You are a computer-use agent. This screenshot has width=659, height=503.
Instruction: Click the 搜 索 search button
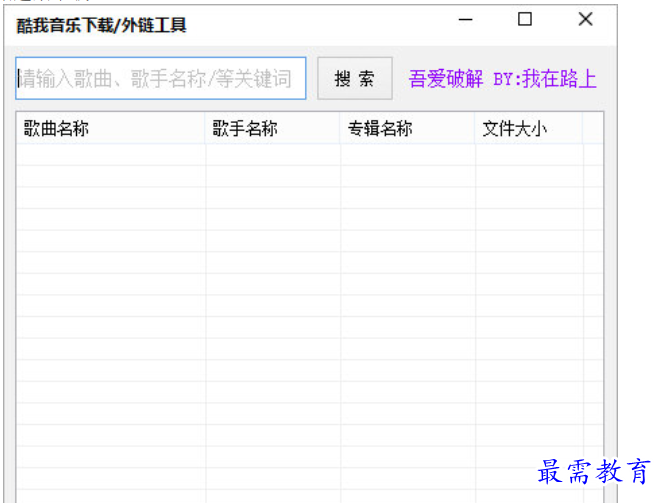[x=355, y=79]
